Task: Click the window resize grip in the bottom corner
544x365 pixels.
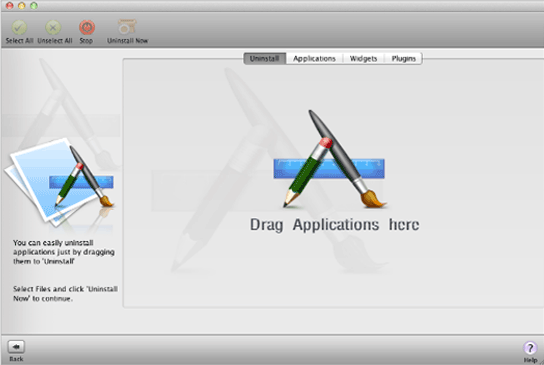Action: click(541, 362)
